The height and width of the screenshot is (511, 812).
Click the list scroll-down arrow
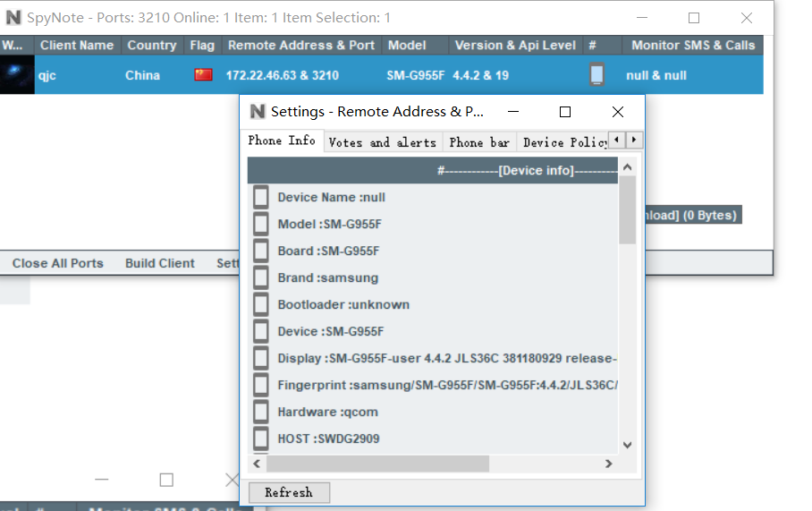[x=627, y=445]
